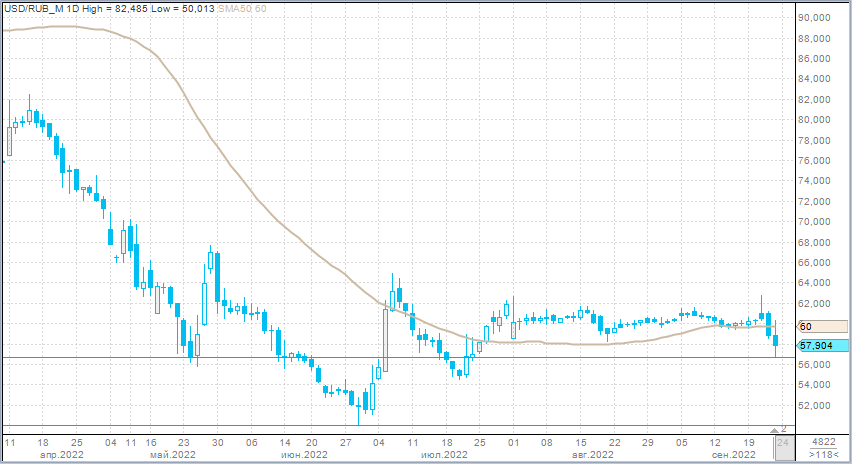This screenshot has width=852, height=464.
Task: Click the Low = 50,013 label
Action: 187,9
